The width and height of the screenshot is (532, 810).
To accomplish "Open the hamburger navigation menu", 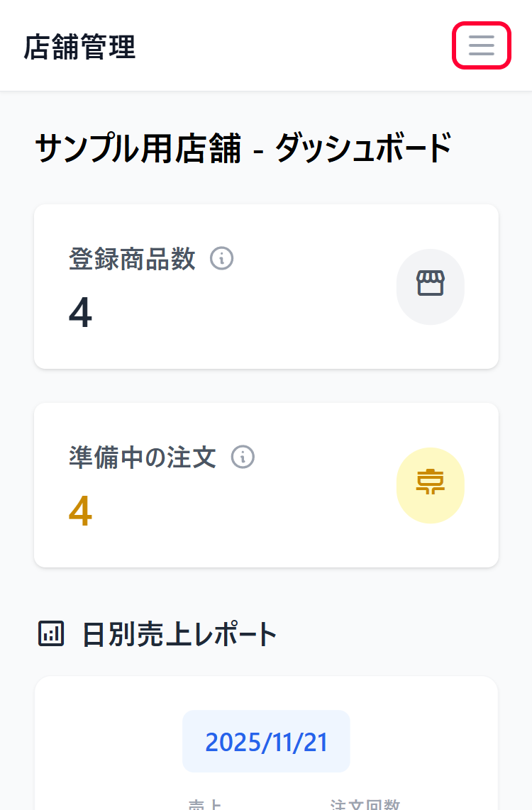I will tap(482, 45).
